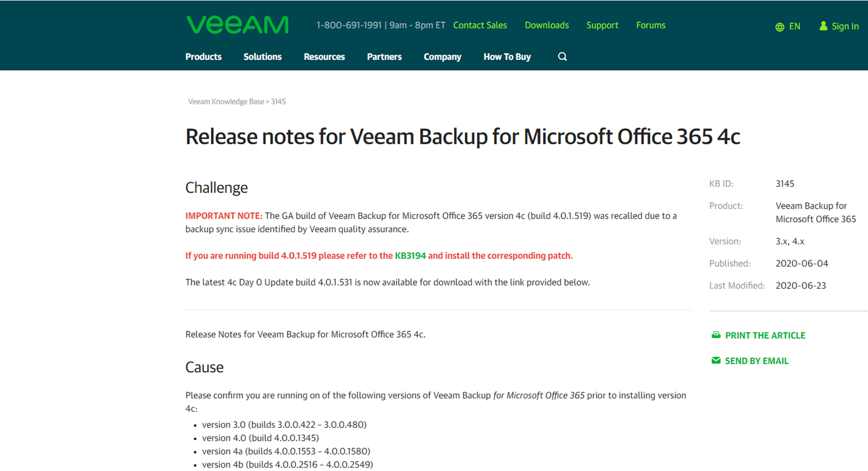Screen dimensions: 868x471
Task: Select the EN language option
Action: [x=794, y=26]
